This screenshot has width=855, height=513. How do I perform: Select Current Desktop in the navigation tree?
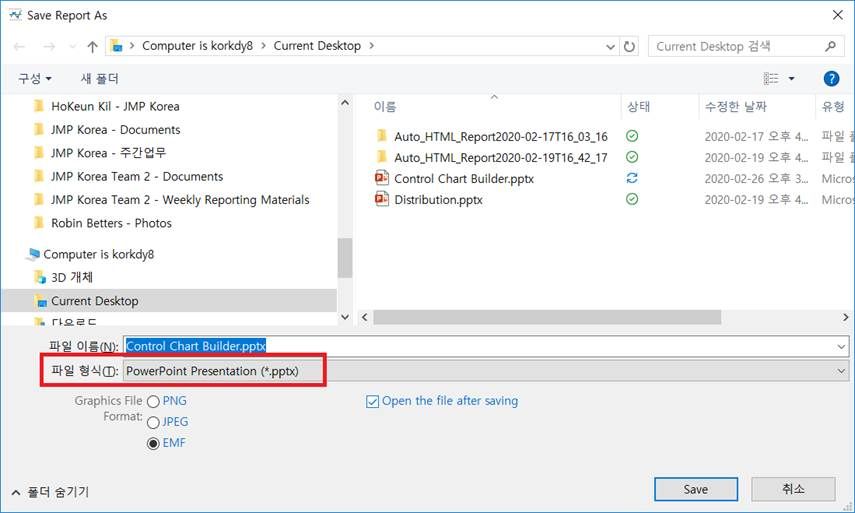[94, 301]
